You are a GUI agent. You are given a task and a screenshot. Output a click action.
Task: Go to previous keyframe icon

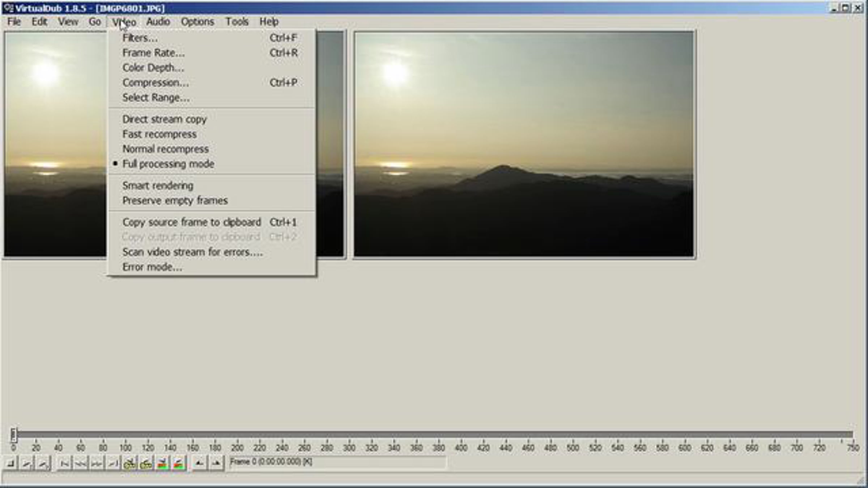[x=129, y=463]
